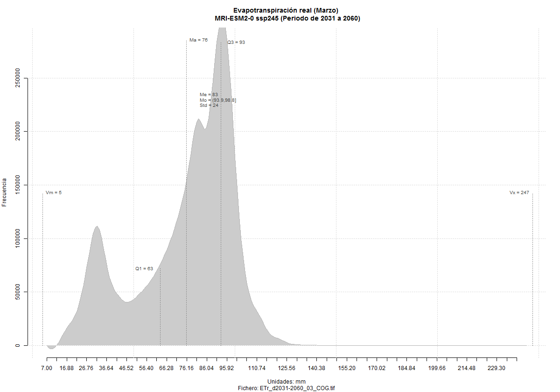The height and width of the screenshot is (392, 560).
Task: Select the 'Ma = 76' mean label
Action: point(198,40)
